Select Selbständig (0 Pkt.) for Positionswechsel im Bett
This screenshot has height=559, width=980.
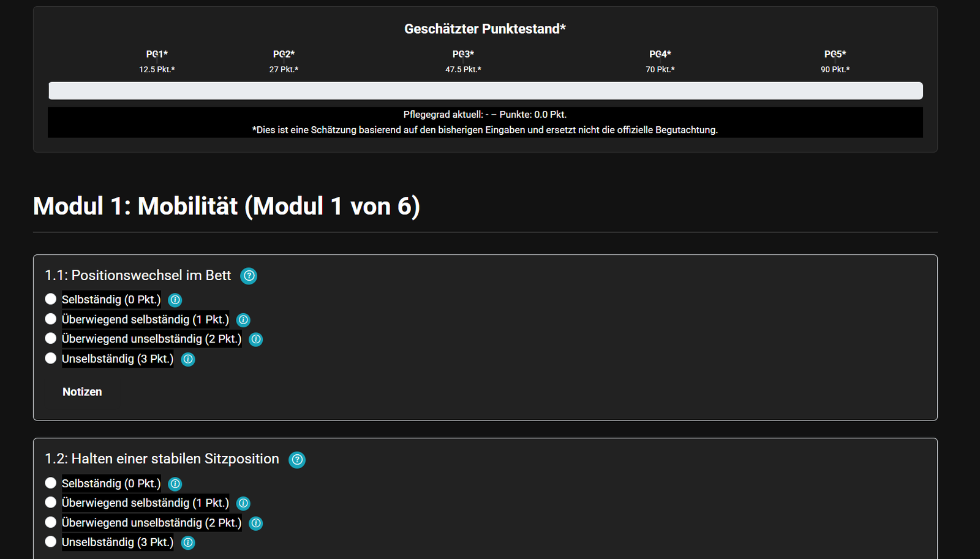[x=51, y=299]
